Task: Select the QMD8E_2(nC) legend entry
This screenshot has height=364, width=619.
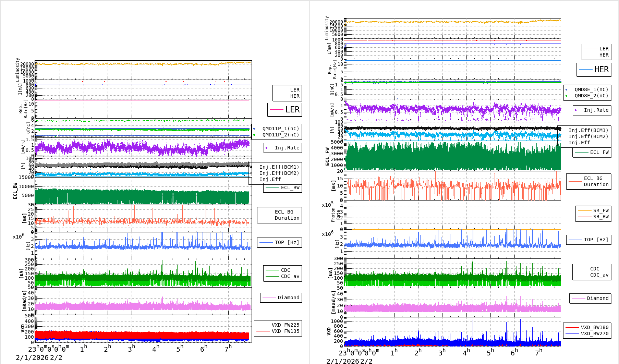Action: (591, 96)
